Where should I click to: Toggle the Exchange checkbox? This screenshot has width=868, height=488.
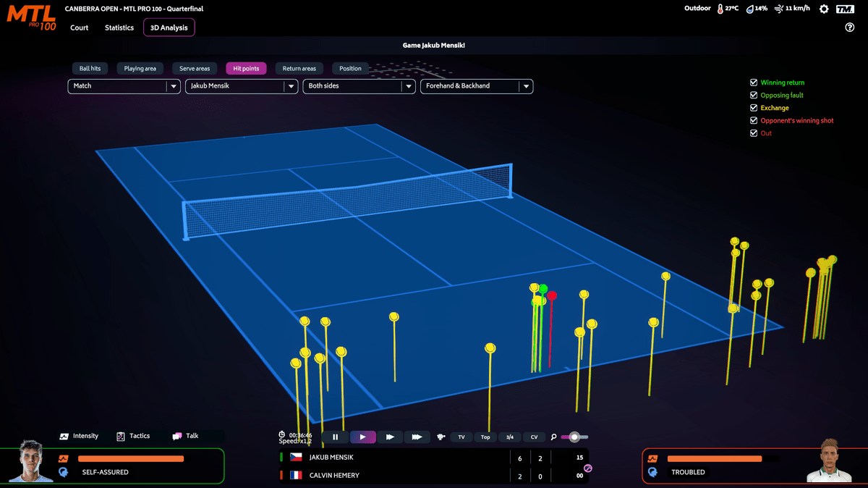tap(754, 108)
